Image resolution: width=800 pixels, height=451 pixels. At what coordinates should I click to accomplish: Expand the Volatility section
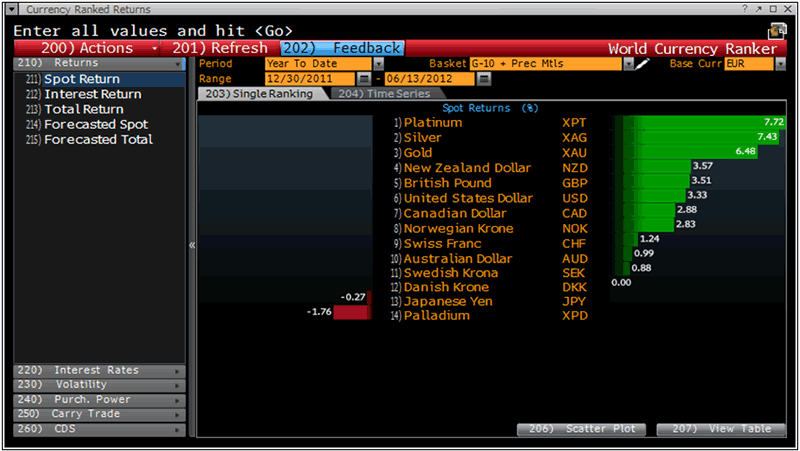coord(99,385)
